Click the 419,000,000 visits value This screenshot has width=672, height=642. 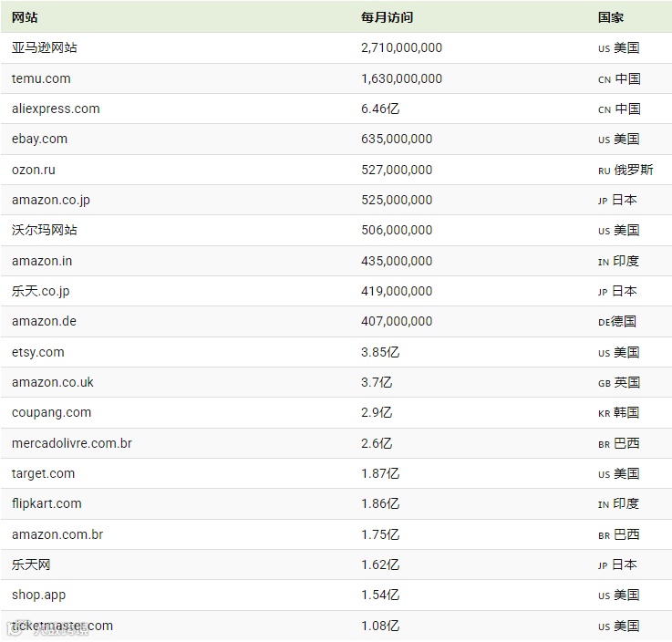point(397,291)
